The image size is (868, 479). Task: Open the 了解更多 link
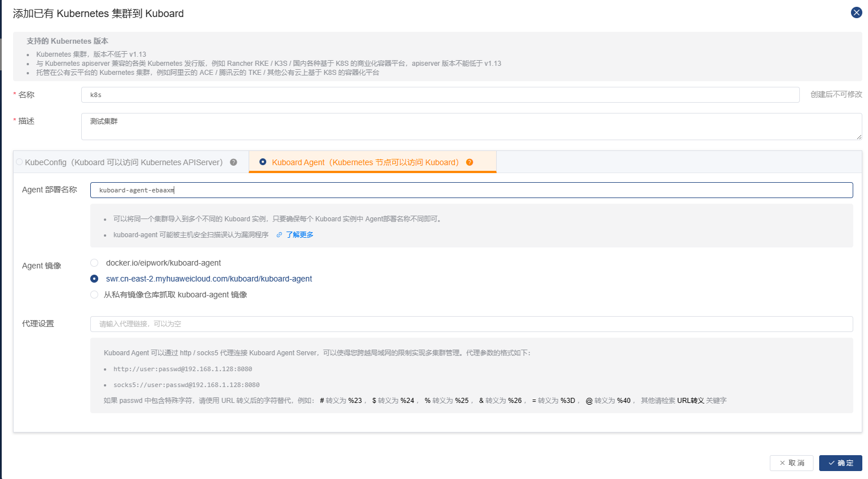point(300,235)
